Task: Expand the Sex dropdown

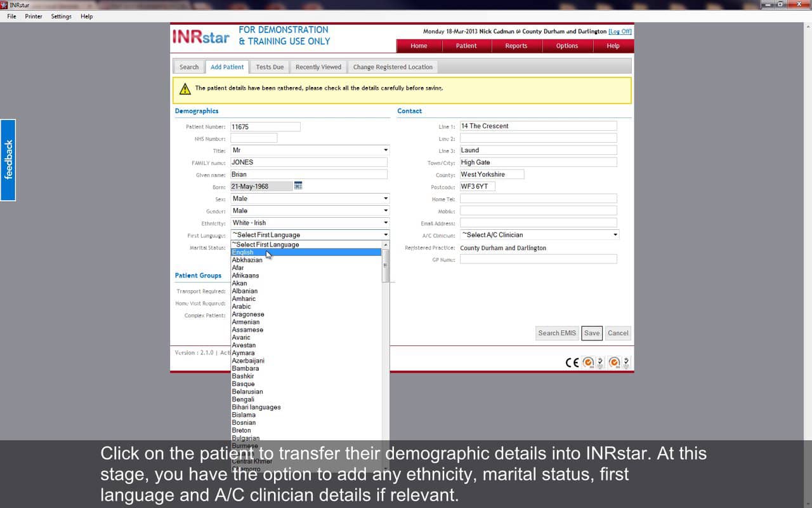Action: coord(385,199)
